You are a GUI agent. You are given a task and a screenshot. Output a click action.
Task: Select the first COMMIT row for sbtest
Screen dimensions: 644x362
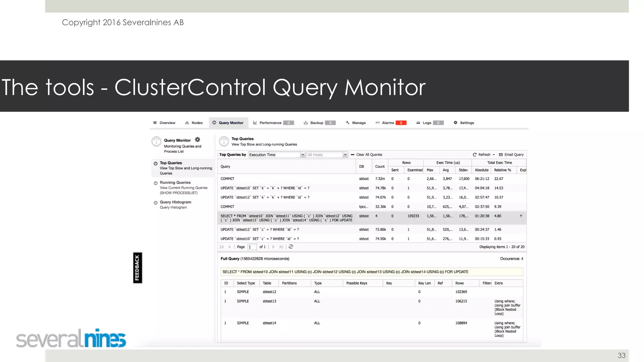click(372, 178)
